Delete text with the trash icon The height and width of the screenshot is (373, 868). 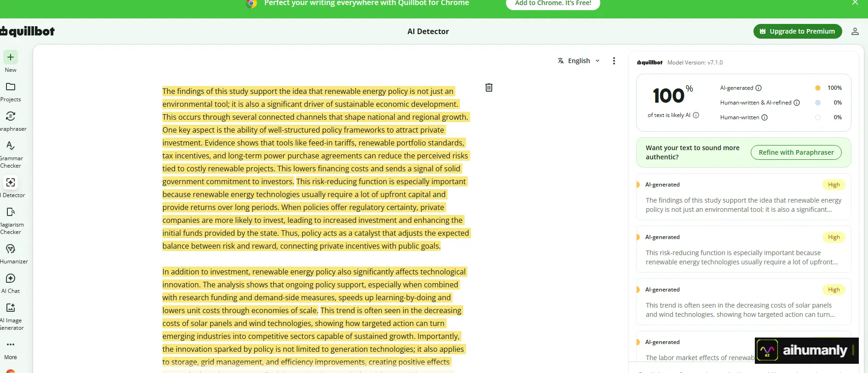489,87
